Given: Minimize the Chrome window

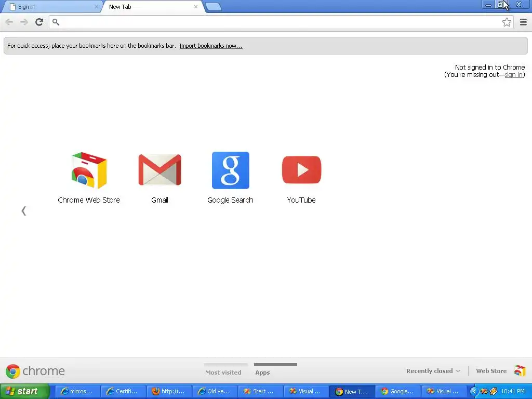Looking at the screenshot, I should (x=488, y=5).
